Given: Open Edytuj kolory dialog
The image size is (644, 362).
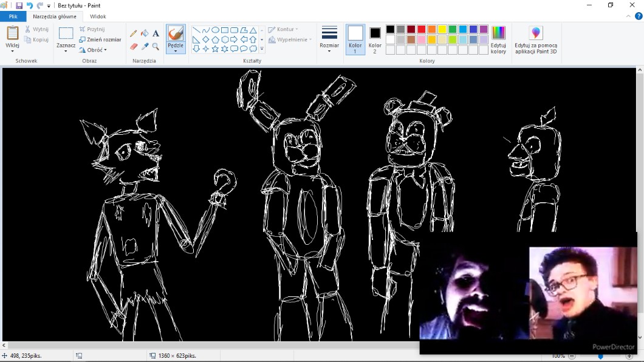Looking at the screenshot, I should [x=498, y=40].
